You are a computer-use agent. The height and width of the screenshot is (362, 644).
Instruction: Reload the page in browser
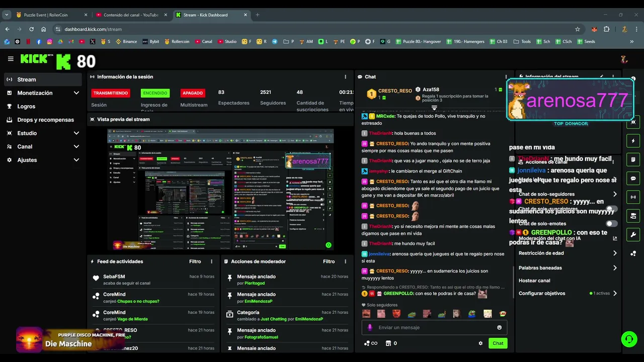click(x=31, y=29)
